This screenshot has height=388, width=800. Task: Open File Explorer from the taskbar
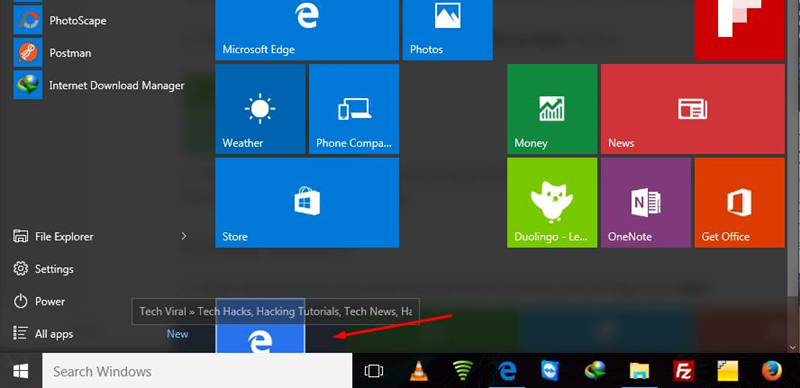click(x=639, y=371)
